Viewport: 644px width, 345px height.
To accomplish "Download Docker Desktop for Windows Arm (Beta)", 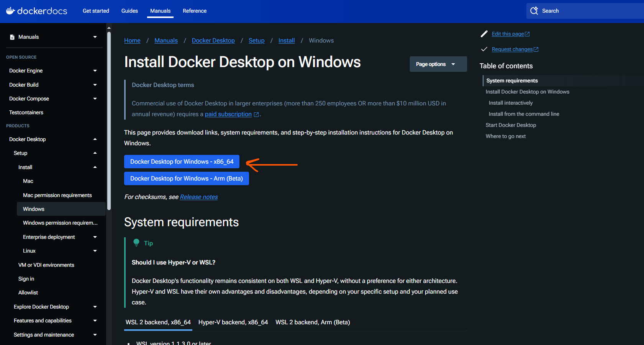I will click(x=187, y=178).
